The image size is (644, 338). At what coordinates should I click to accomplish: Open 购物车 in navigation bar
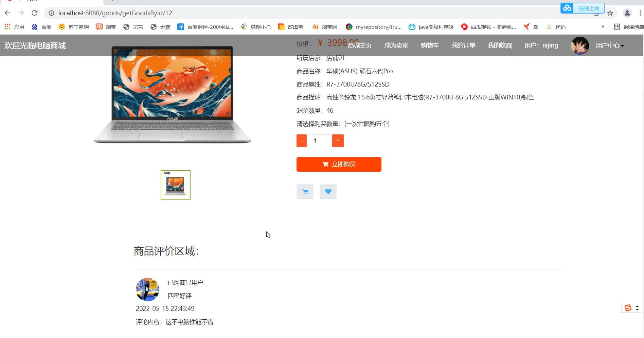[430, 45]
